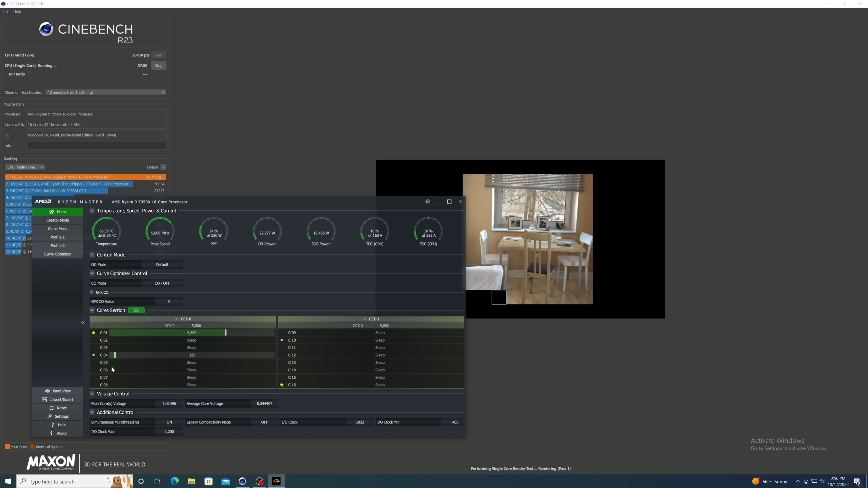Click the kitchen render preview image

tap(528, 239)
